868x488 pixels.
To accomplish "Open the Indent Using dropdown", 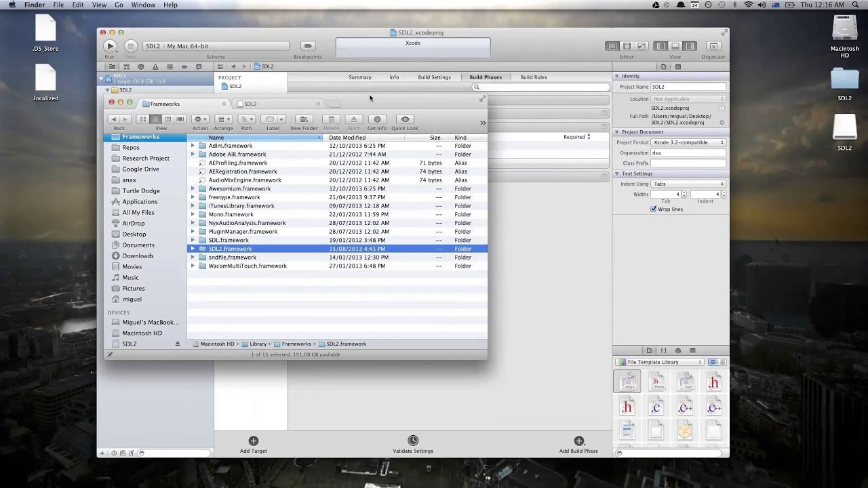I will (x=688, y=184).
